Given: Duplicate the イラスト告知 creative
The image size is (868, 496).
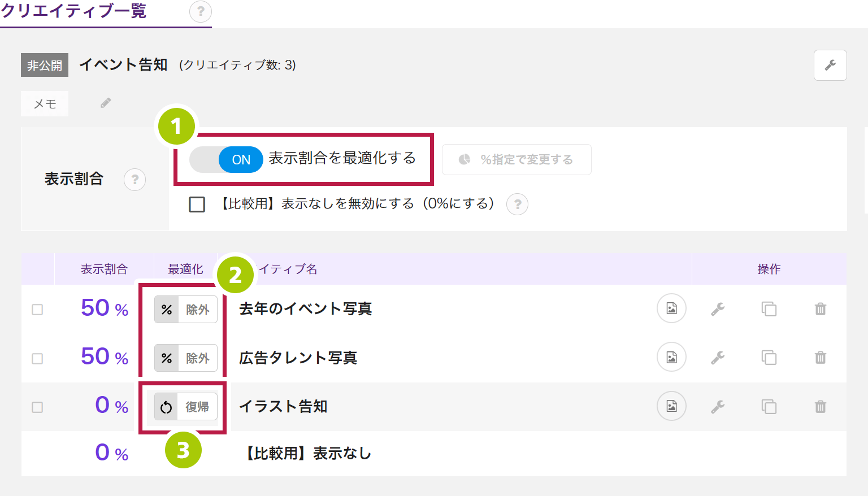Looking at the screenshot, I should click(769, 407).
